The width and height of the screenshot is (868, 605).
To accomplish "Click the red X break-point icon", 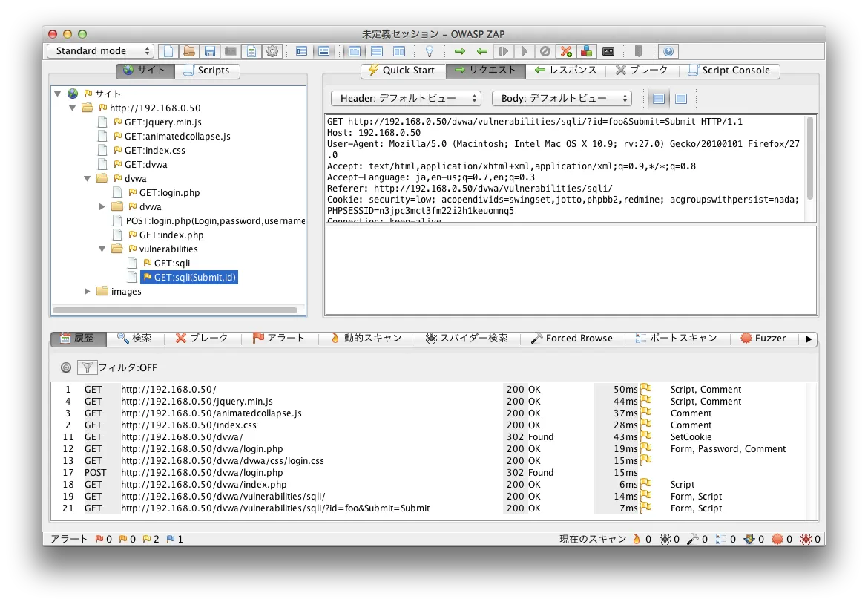I will [565, 50].
